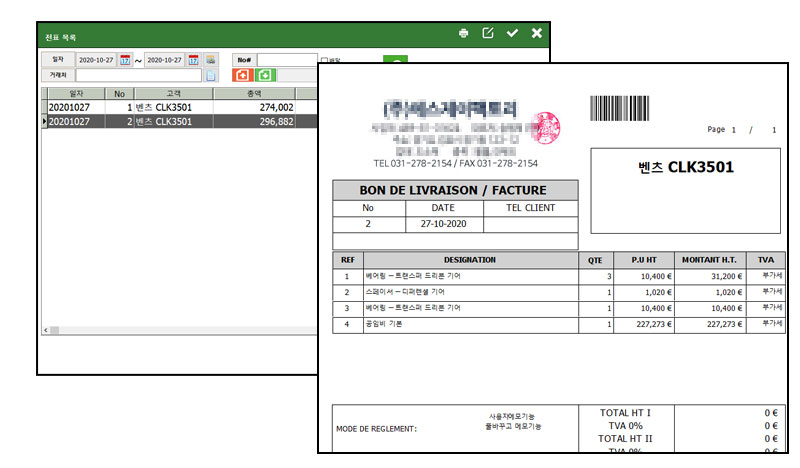Focus the 거래처 text input
Image resolution: width=800 pixels, height=468 pixels.
tap(139, 76)
